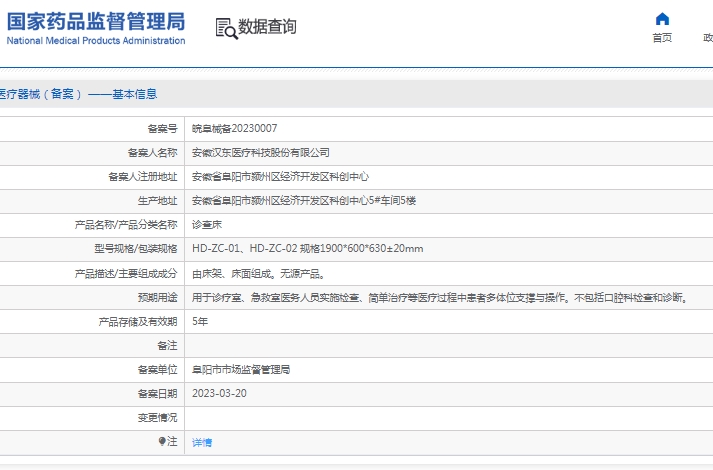Click filing authority 阜阳市市场监督管理局

(241, 370)
